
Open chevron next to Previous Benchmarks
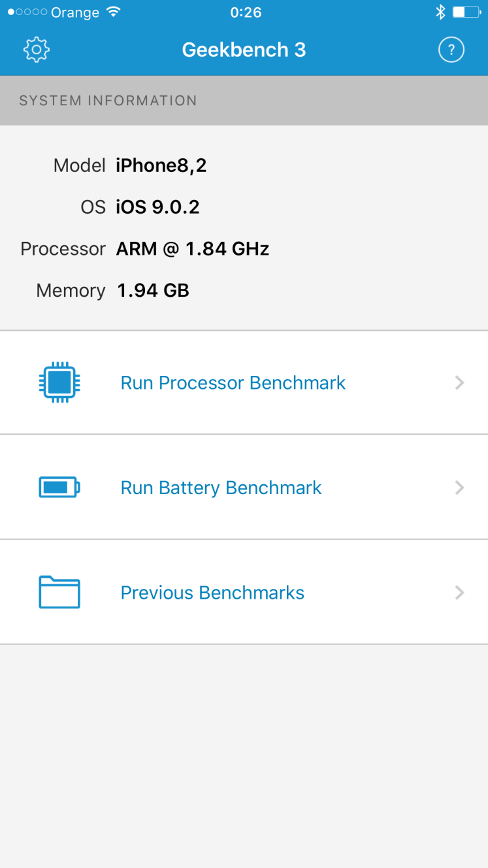(x=459, y=592)
